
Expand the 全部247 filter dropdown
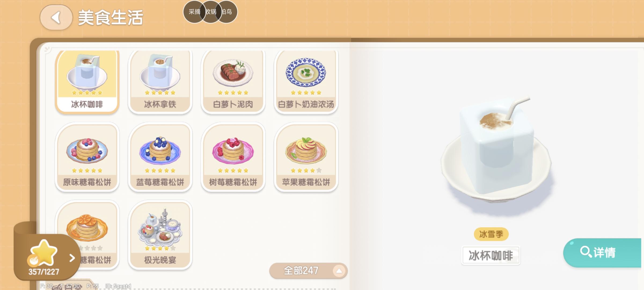pyautogui.click(x=308, y=271)
